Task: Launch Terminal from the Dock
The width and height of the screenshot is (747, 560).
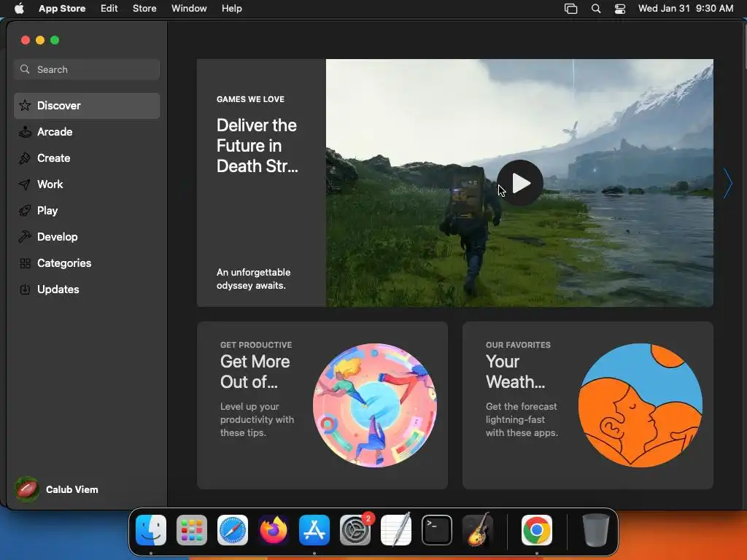Action: click(437, 530)
